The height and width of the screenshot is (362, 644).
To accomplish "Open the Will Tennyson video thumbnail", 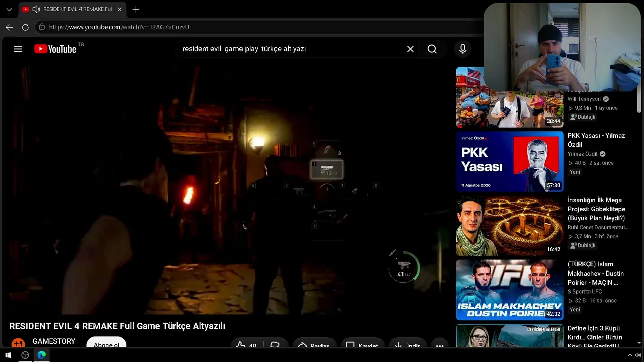I will [x=510, y=98].
